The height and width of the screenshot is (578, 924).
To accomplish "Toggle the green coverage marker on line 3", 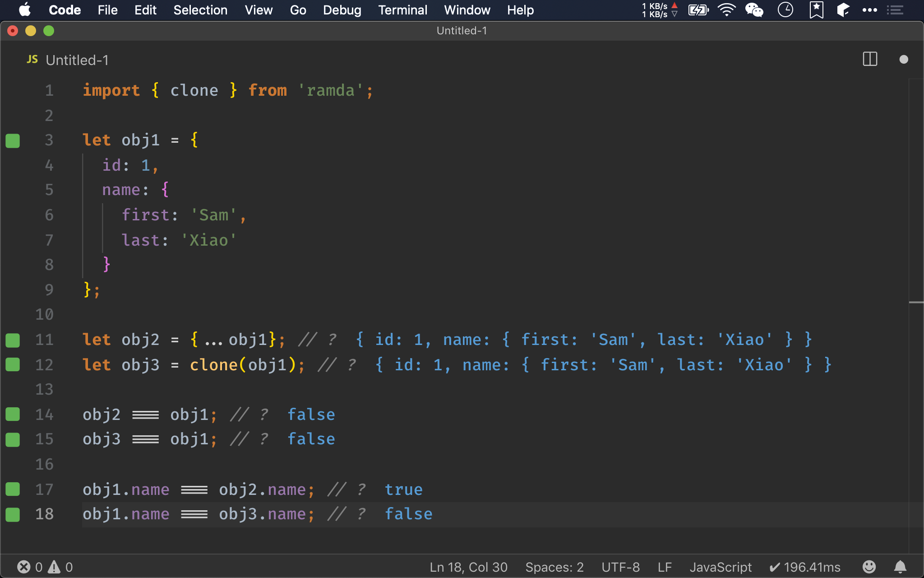I will [x=13, y=140].
